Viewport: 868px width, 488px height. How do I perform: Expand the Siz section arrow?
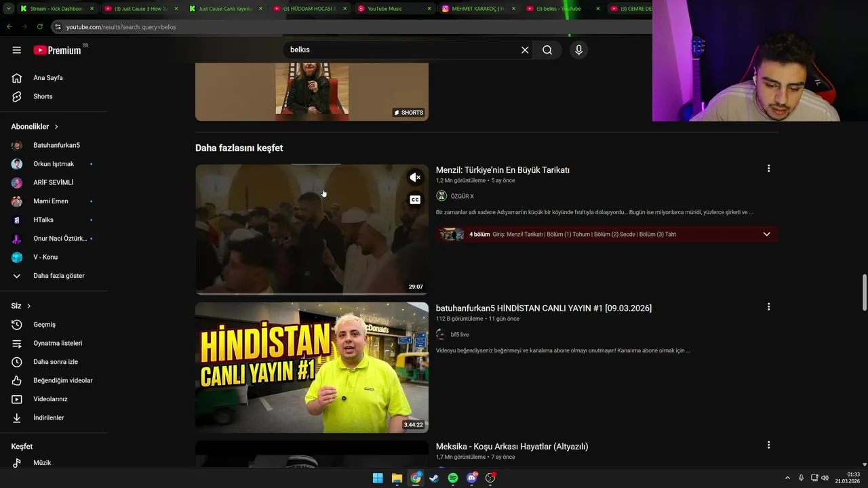pyautogui.click(x=28, y=306)
